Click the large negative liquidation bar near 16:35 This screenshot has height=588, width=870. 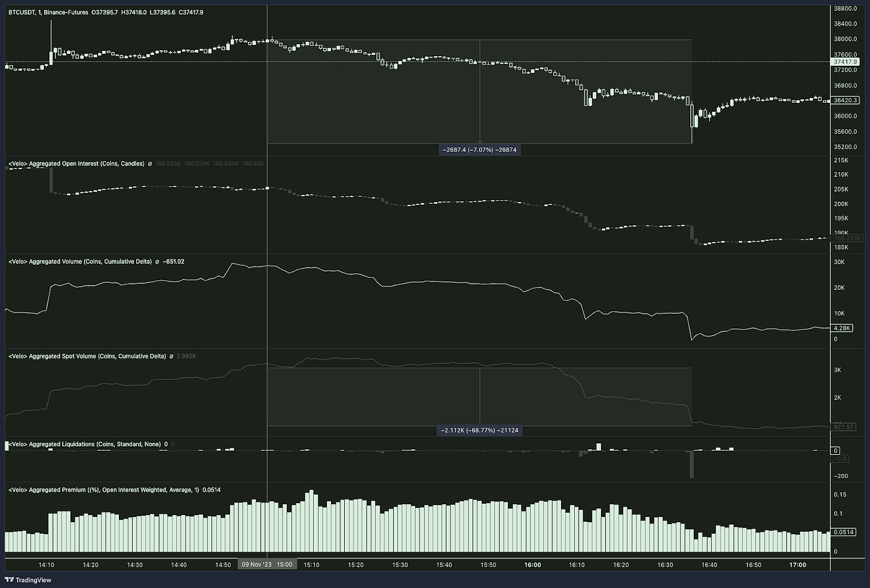click(x=691, y=464)
